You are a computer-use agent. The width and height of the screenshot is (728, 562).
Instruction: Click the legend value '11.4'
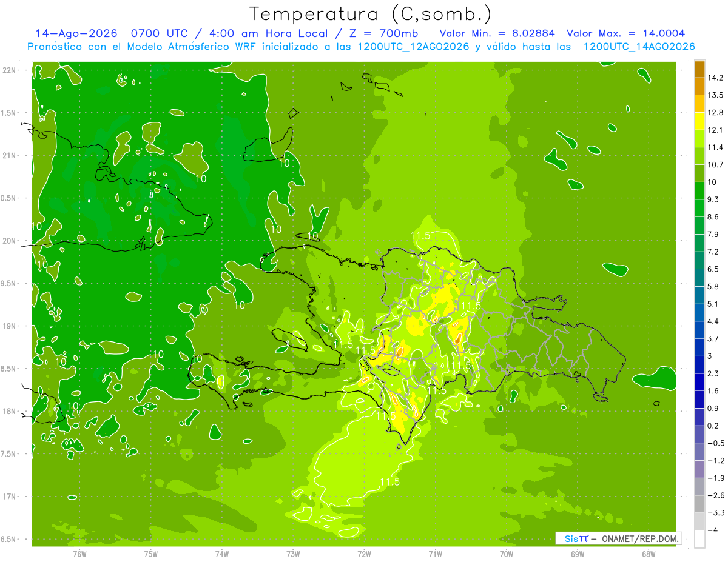click(x=716, y=147)
